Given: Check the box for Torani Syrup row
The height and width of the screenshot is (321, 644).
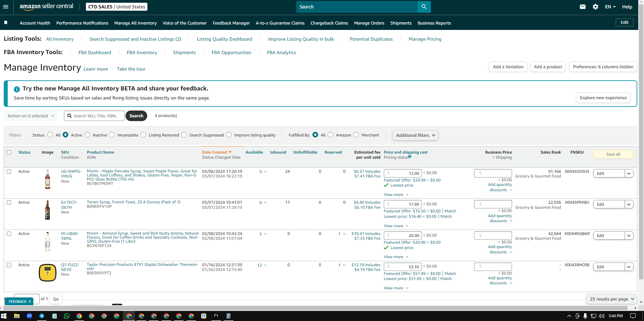Looking at the screenshot, I should click(9, 202).
